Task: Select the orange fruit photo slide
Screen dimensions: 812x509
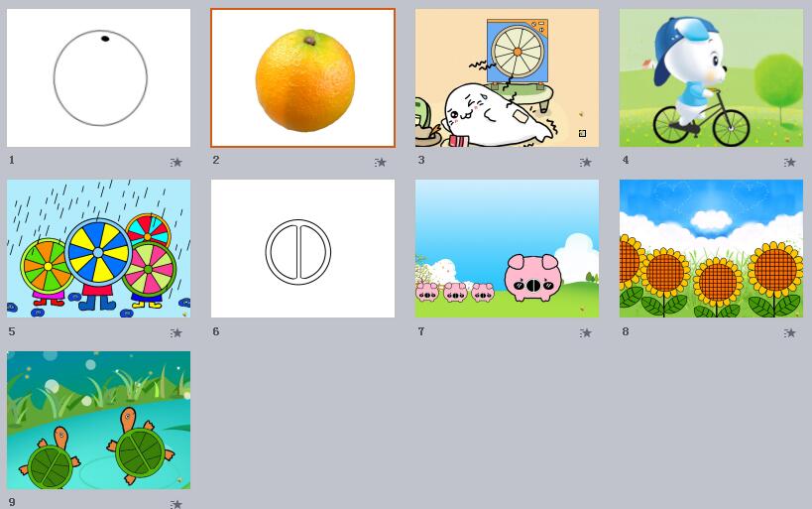Action: coord(303,77)
